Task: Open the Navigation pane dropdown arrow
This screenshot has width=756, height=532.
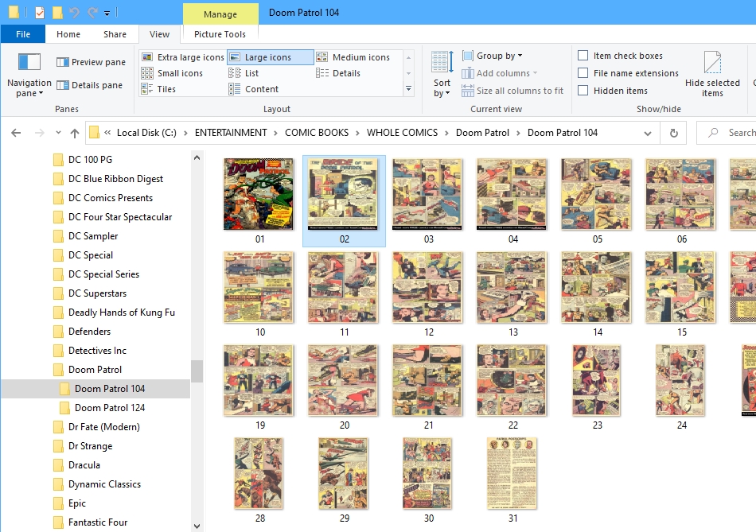Action: [x=41, y=94]
